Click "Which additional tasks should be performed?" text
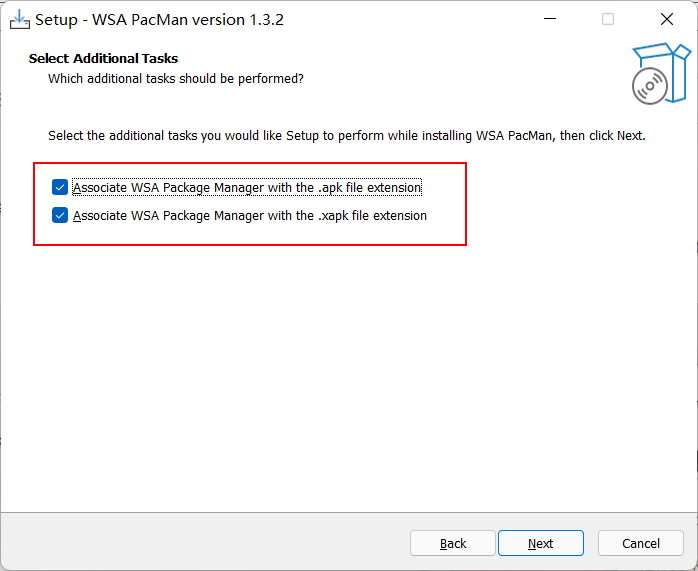 pyautogui.click(x=176, y=78)
